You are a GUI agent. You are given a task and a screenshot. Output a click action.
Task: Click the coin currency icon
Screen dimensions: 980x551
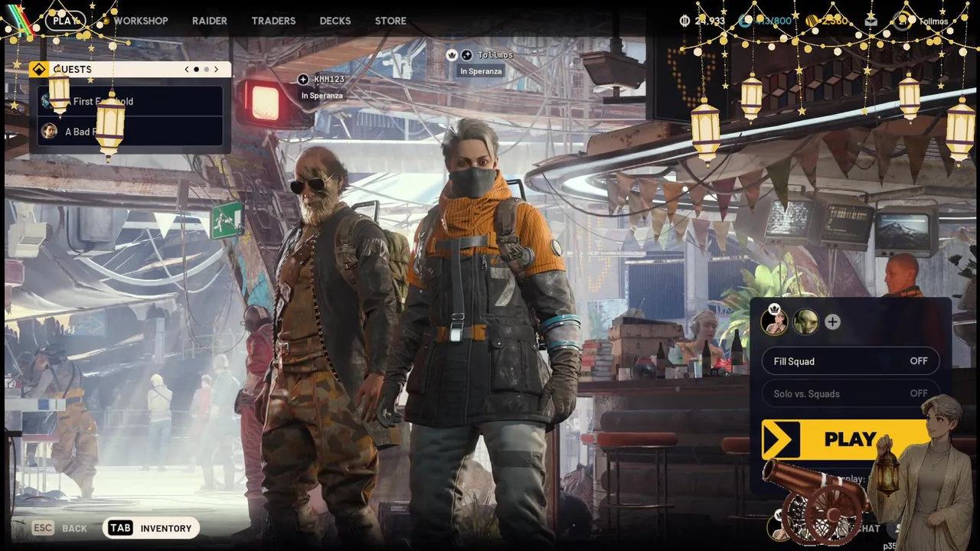click(684, 21)
